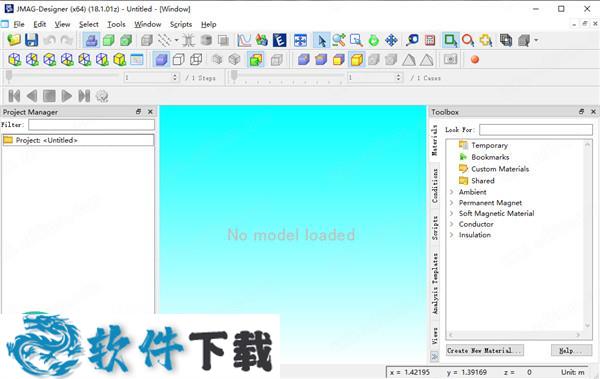
Task: Expand the Ambient materials category
Action: pyautogui.click(x=452, y=192)
